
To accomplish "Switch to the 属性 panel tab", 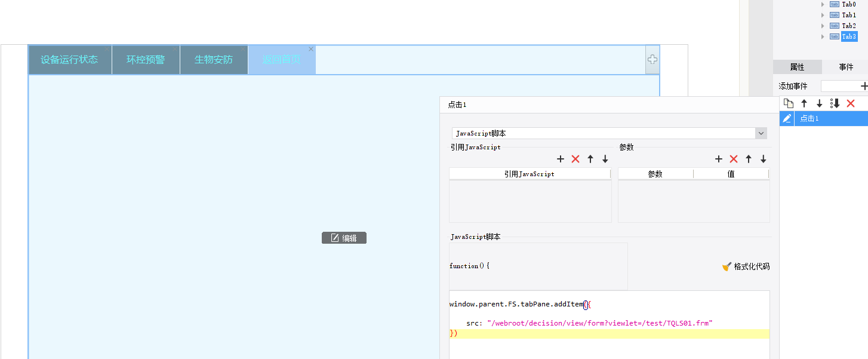I will pos(797,67).
